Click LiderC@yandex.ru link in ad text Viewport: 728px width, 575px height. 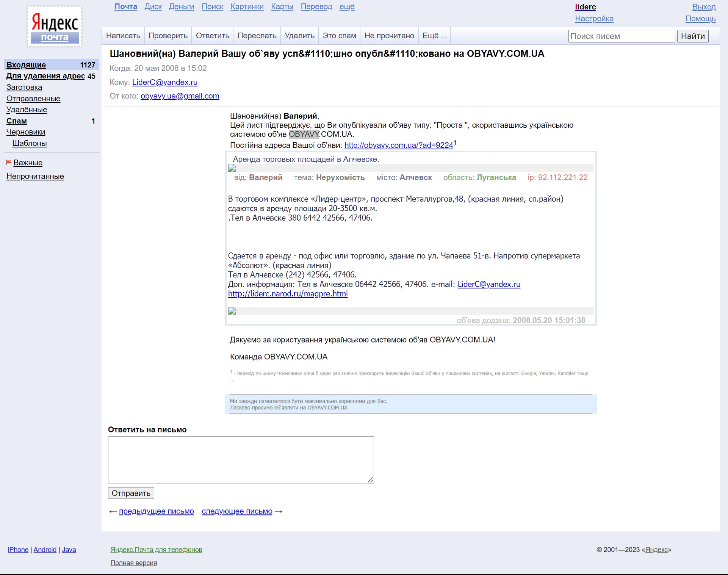click(489, 284)
